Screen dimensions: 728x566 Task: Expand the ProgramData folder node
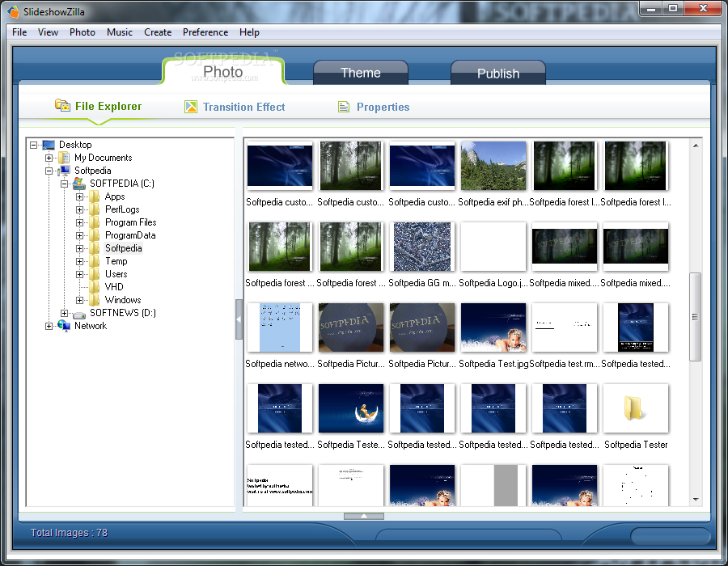pyautogui.click(x=79, y=235)
